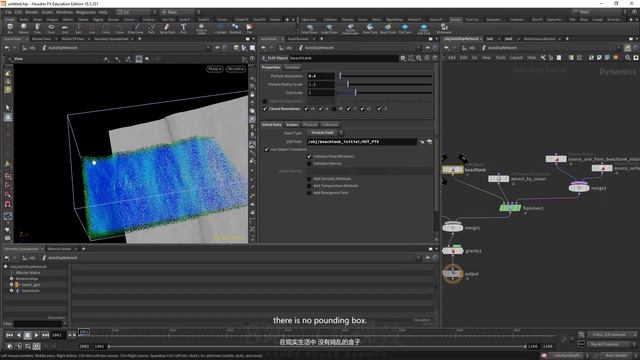Enable the Add Temperature Attribute checkbox

point(309,186)
